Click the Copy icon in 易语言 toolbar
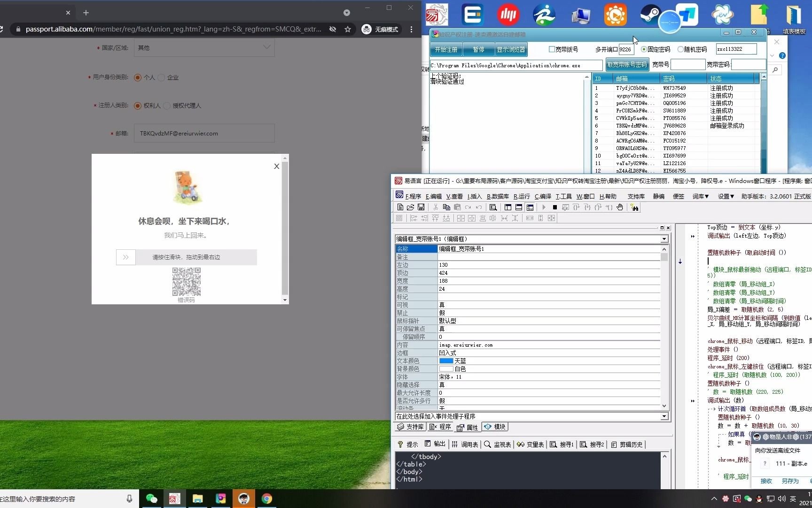Viewport: 812px width, 508px height. click(446, 207)
